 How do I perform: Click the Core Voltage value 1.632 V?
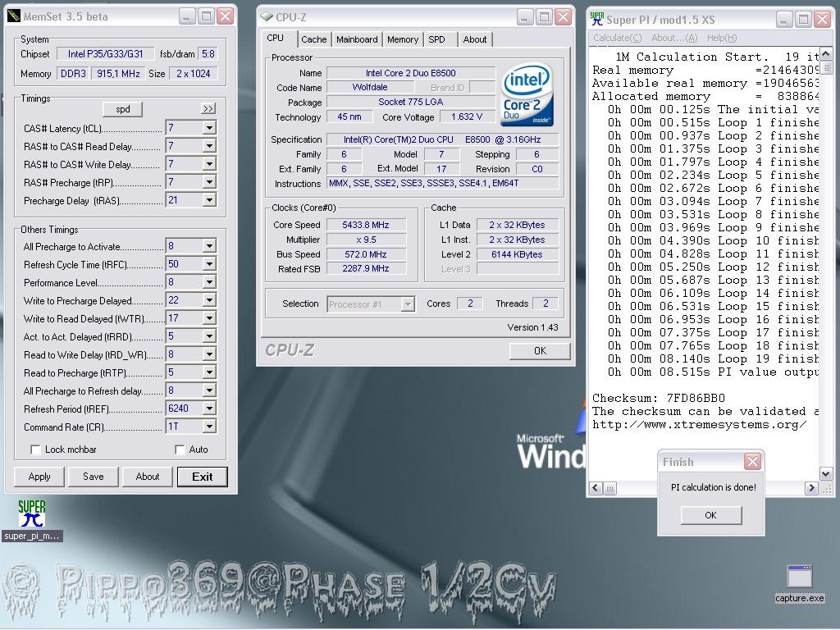click(467, 116)
